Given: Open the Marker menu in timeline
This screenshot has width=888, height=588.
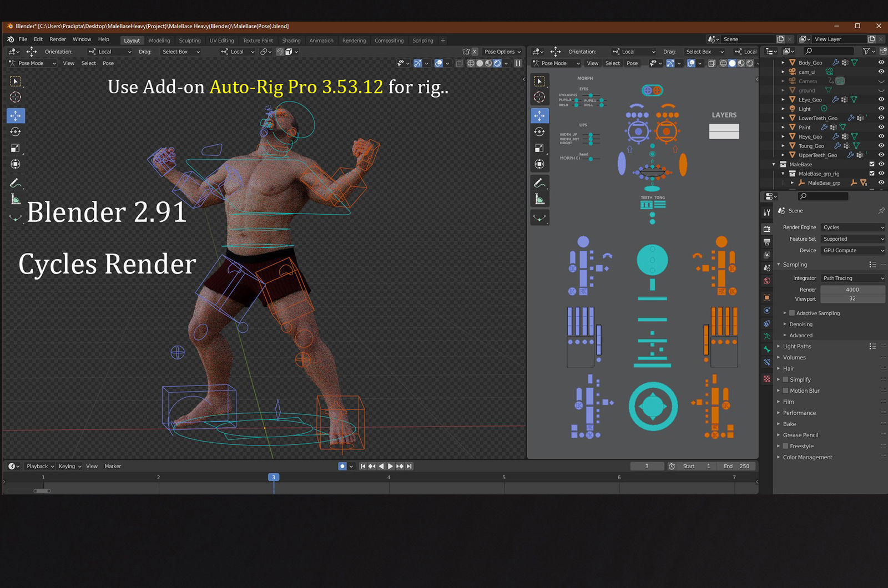Looking at the screenshot, I should 113,467.
